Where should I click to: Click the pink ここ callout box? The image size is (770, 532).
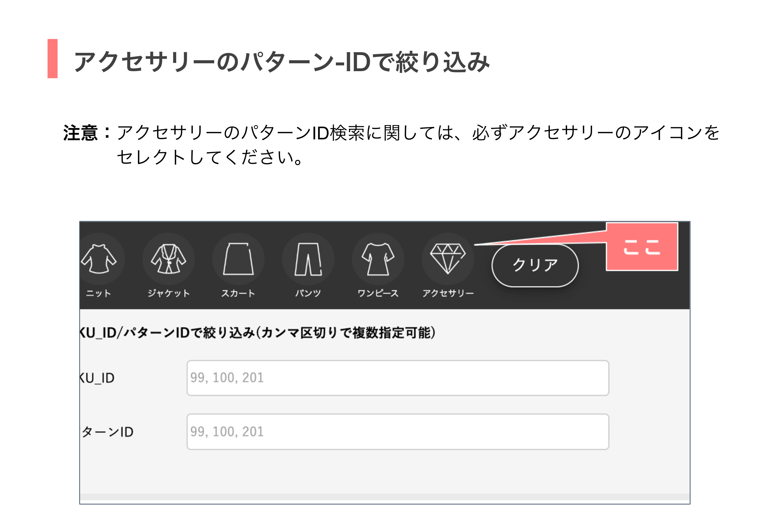[642, 247]
